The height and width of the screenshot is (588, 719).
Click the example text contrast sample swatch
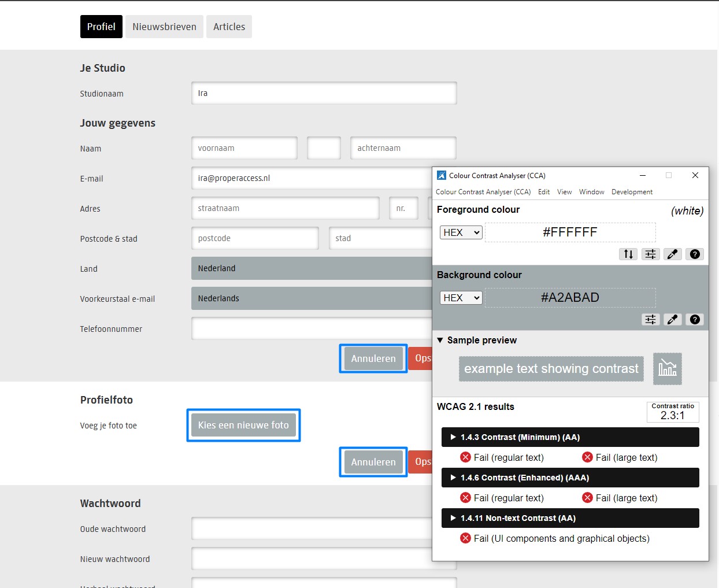click(x=551, y=369)
